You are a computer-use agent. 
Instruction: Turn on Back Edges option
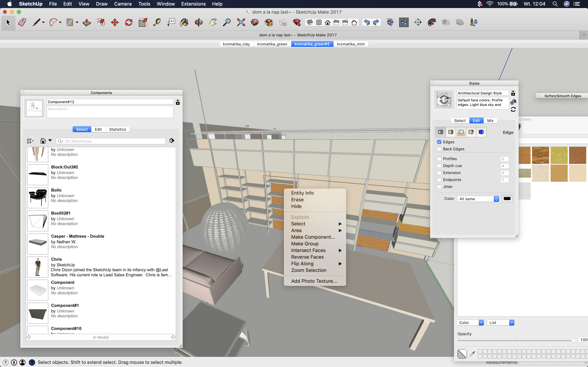pyautogui.click(x=439, y=149)
